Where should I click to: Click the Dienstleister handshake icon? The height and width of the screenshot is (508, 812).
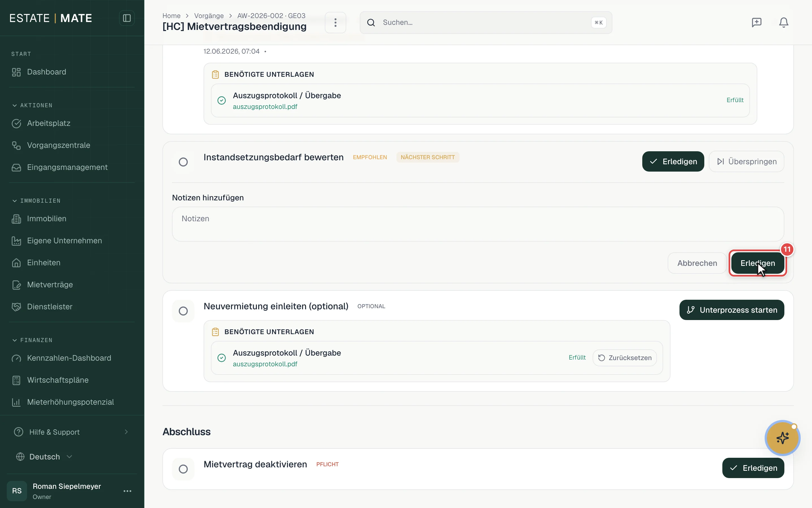pos(16,307)
